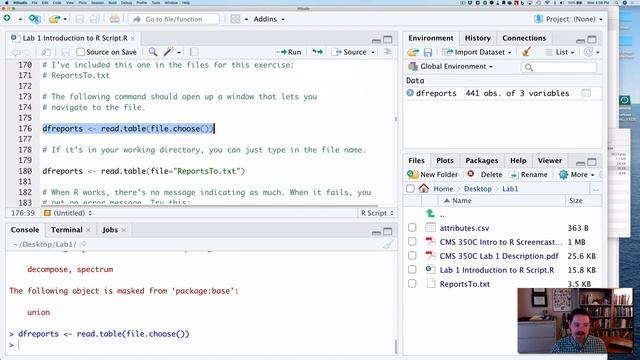The height and width of the screenshot is (360, 640).
Task: Switch to the Terminal tab
Action: [67, 230]
